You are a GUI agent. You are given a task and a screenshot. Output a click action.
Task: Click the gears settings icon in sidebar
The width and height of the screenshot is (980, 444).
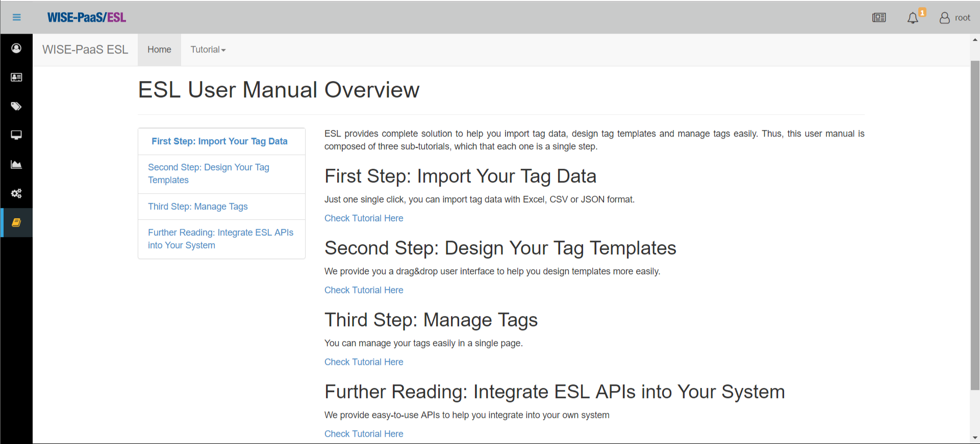click(16, 194)
